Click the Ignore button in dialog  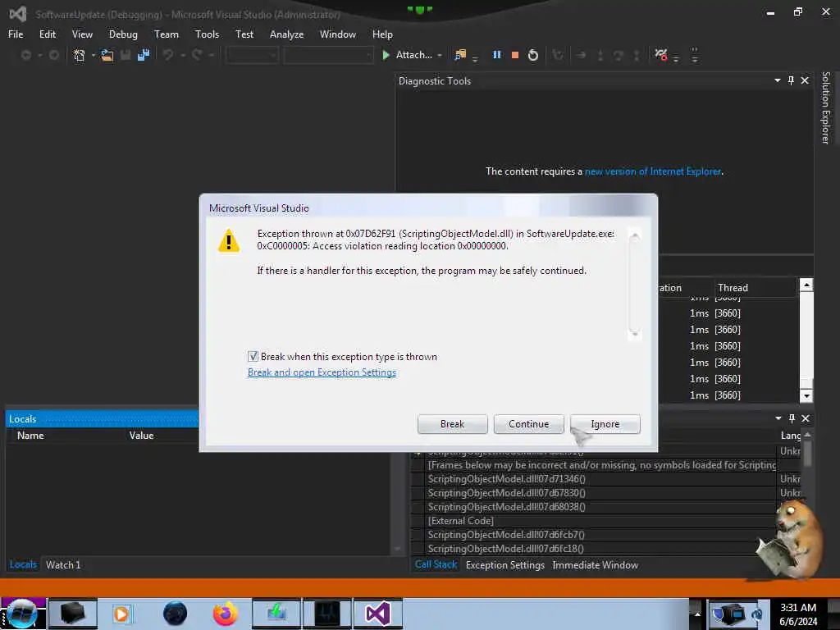coord(605,424)
